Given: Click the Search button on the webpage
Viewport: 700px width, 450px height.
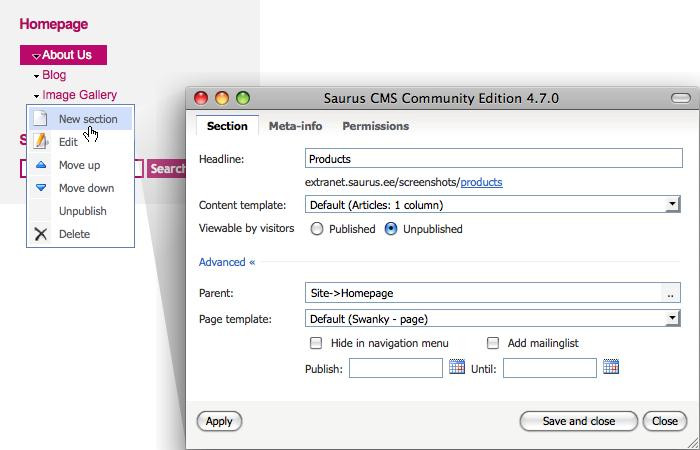Looking at the screenshot, I should 167,168.
